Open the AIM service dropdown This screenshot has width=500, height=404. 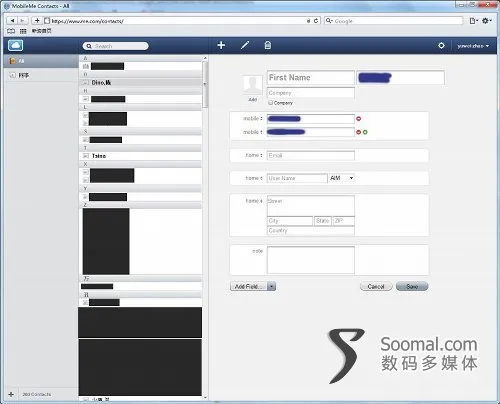tap(341, 178)
